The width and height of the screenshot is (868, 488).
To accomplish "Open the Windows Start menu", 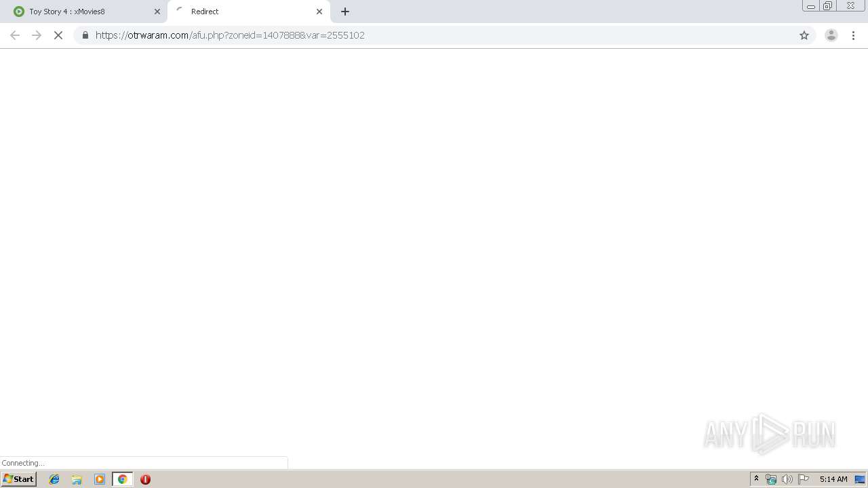I will tap(18, 479).
